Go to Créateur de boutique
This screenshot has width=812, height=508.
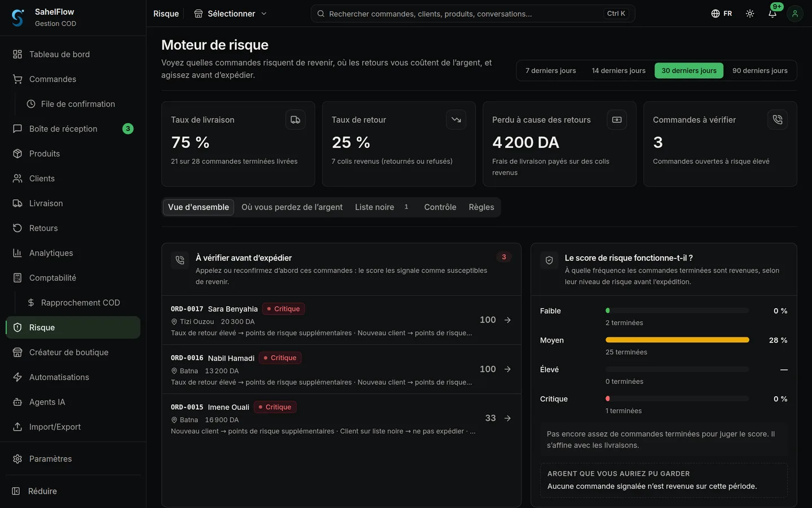(x=73, y=352)
